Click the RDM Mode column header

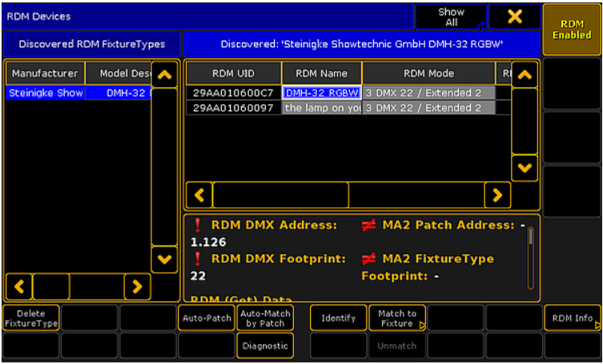click(x=428, y=73)
